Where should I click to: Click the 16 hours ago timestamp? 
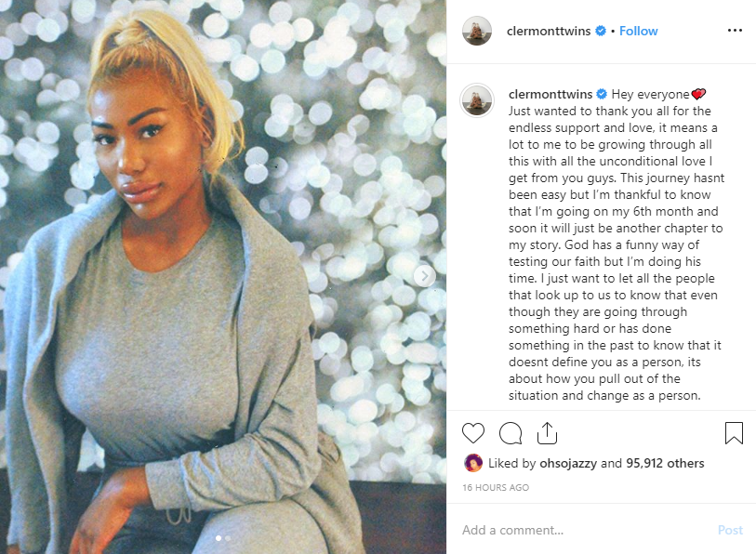pos(496,487)
